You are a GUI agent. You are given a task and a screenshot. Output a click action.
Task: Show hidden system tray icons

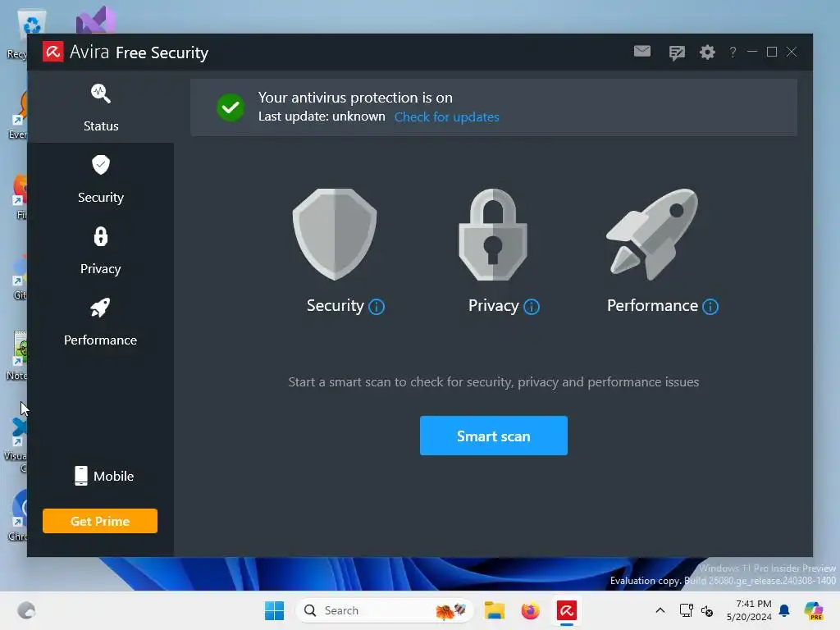point(660,610)
